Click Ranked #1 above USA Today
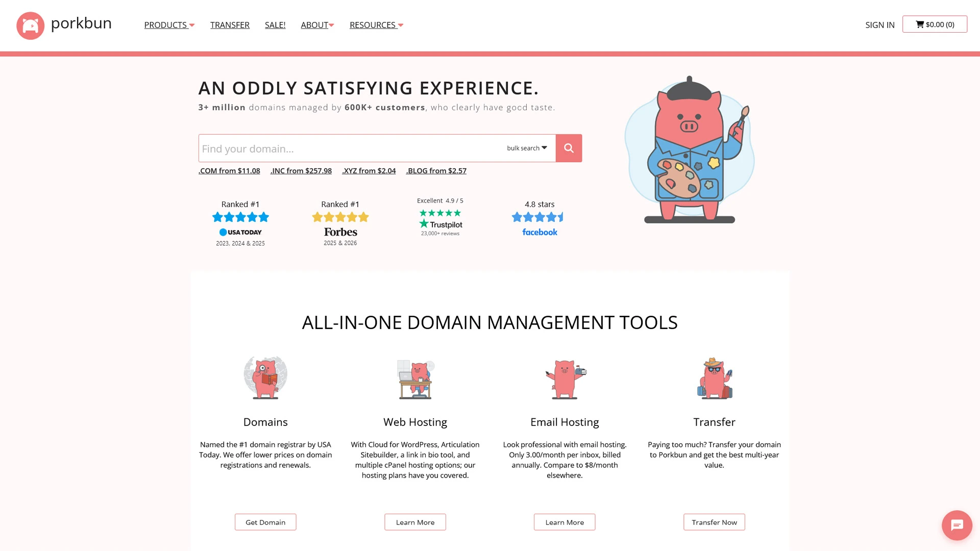980x551 pixels. pyautogui.click(x=240, y=204)
